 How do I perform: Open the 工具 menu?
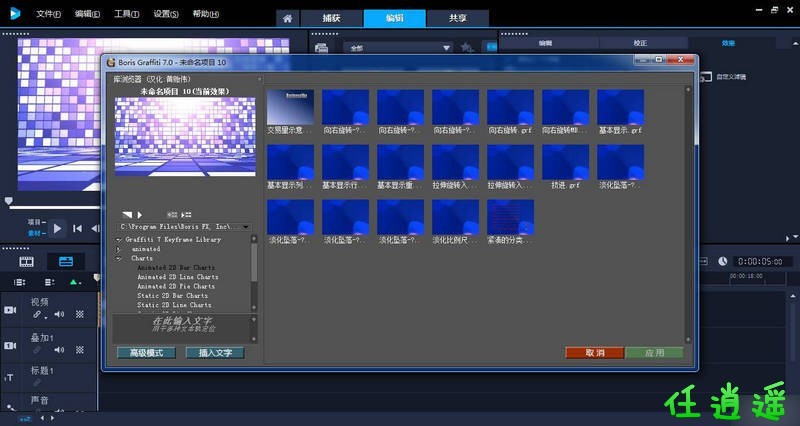(127, 14)
